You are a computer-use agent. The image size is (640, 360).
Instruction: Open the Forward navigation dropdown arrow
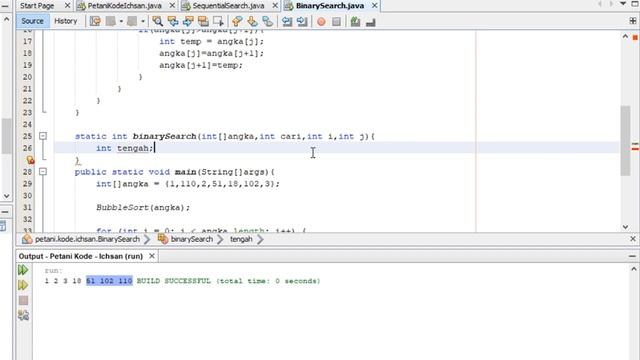pos(143,21)
